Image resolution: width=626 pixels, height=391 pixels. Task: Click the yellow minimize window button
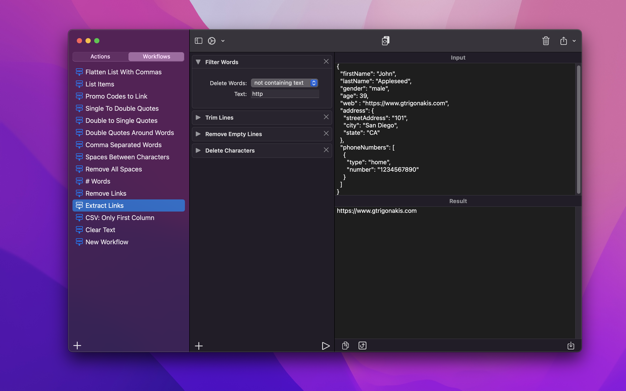88,41
